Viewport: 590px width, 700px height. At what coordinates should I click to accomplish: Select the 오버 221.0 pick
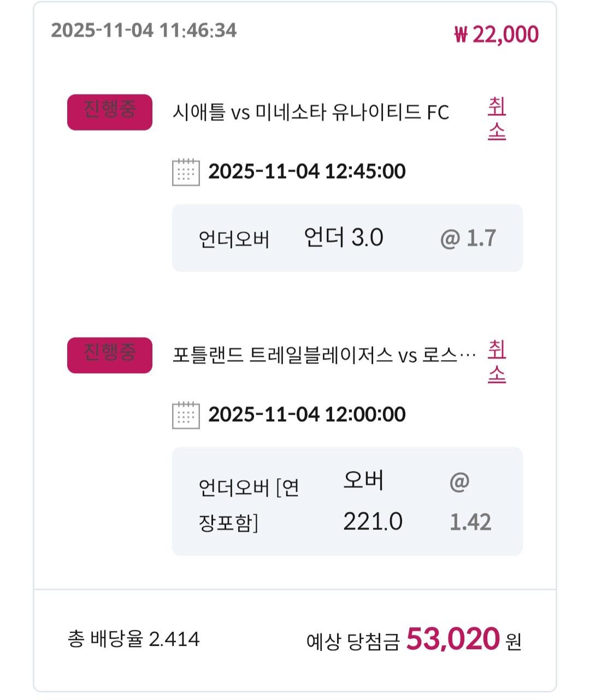coord(373,501)
